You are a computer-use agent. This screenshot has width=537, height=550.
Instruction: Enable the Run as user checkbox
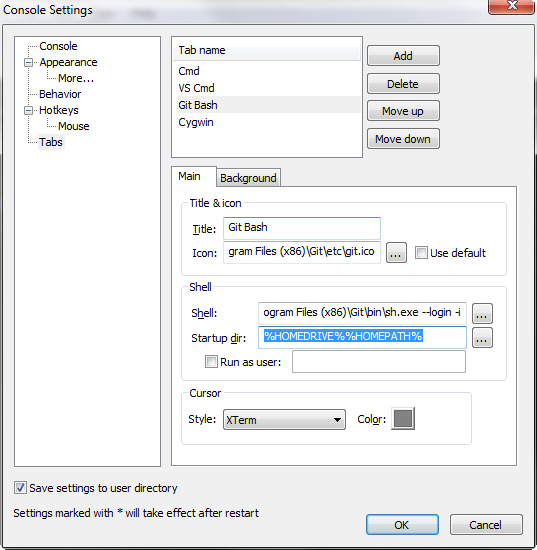click(211, 362)
